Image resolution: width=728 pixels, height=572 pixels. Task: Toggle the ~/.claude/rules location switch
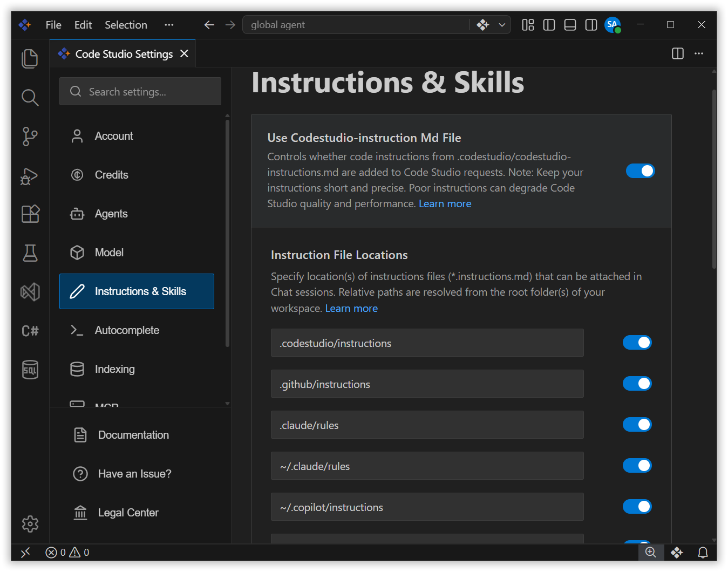pos(637,466)
